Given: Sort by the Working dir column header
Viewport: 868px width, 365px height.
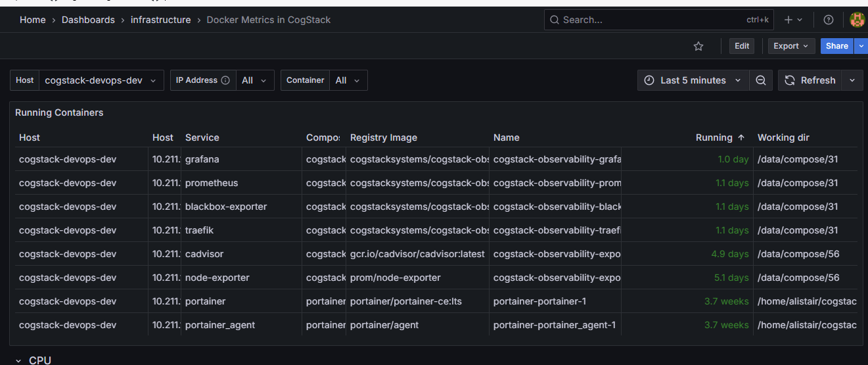Looking at the screenshot, I should [x=783, y=137].
